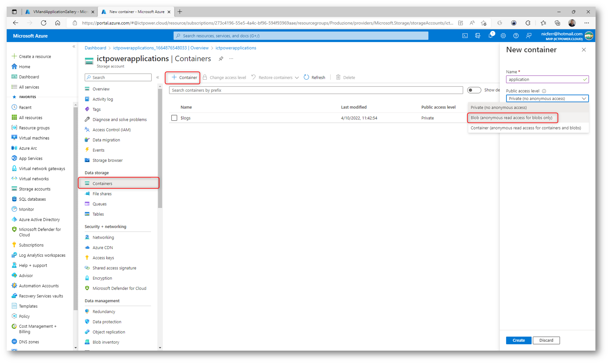Open Azure Cloud Shell icon
The width and height of the screenshot is (609, 364).
coord(465,36)
